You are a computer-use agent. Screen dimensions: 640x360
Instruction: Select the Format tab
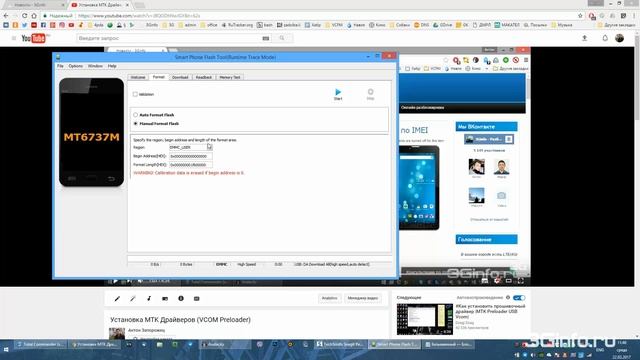click(x=158, y=77)
